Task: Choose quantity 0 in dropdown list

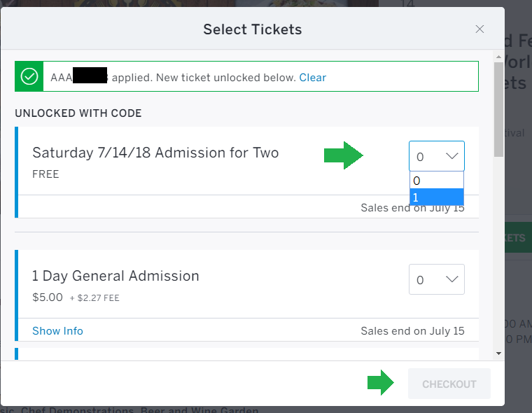Action: pos(436,181)
